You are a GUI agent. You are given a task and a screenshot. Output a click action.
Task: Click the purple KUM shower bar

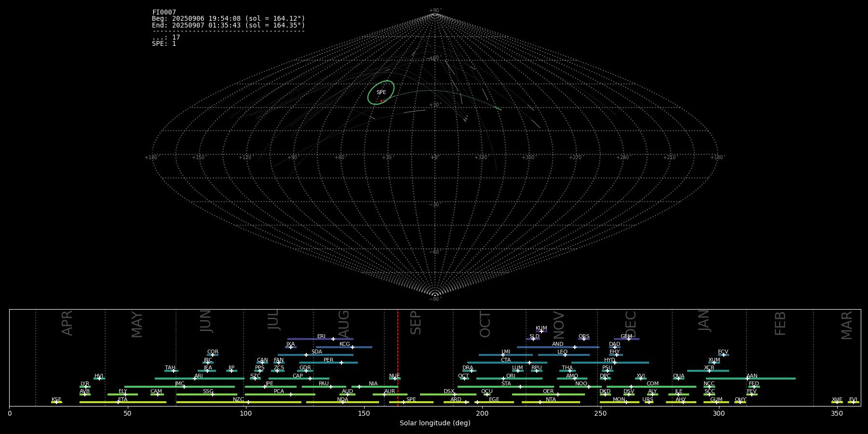tap(544, 331)
